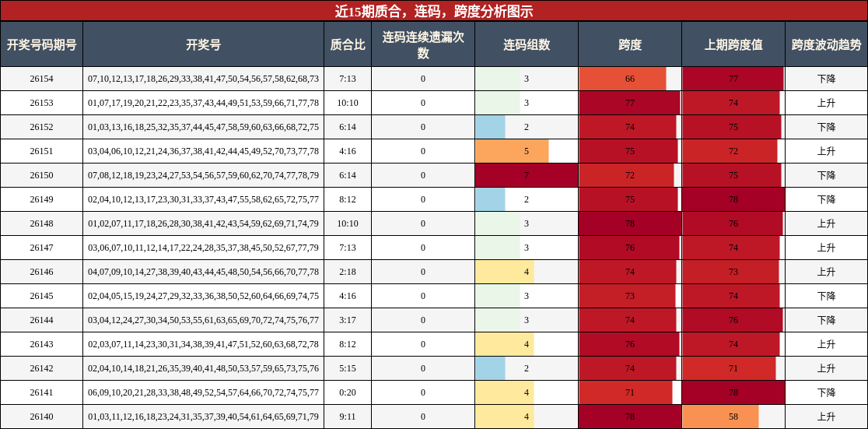Select issue number 26140

41,417
